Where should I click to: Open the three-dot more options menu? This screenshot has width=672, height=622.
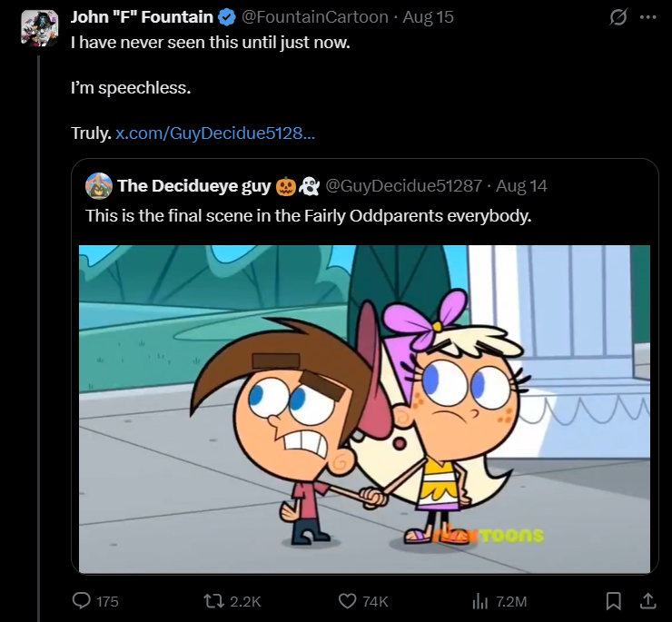[647, 17]
